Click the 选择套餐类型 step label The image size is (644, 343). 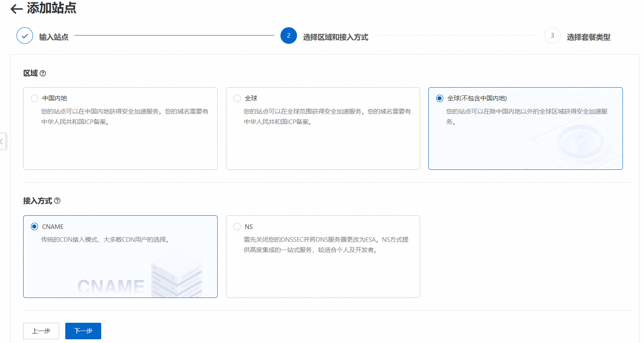(589, 37)
